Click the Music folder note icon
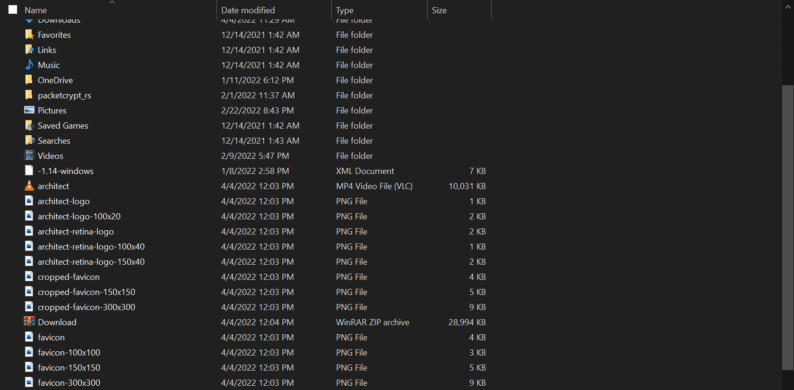This screenshot has width=794, height=390. (x=29, y=65)
